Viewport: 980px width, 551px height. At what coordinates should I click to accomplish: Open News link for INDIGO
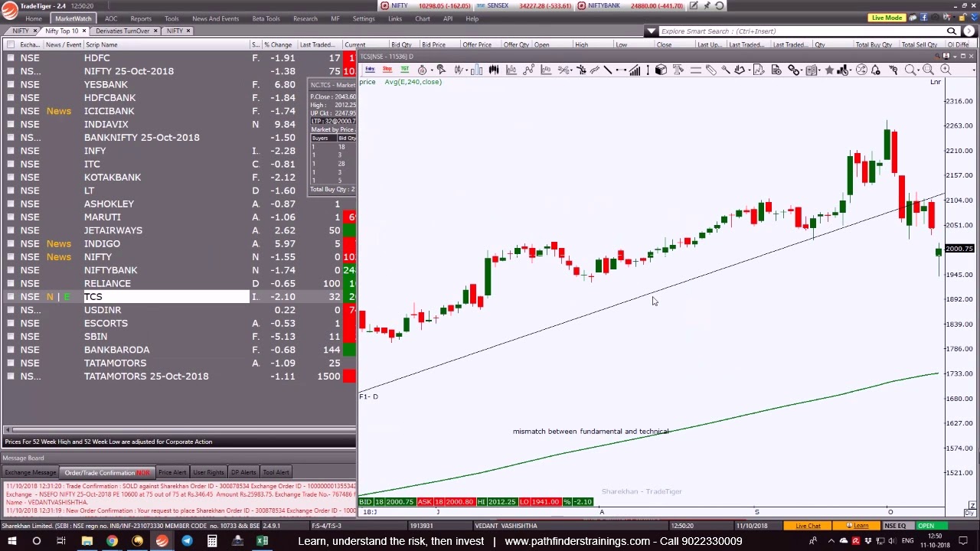coord(58,243)
